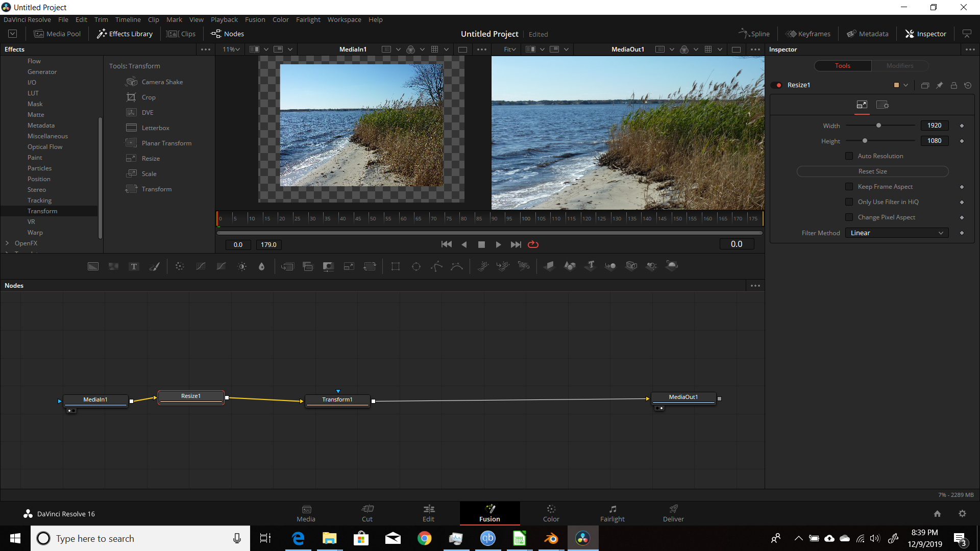
Task: Toggle the Metadata panel
Action: (868, 34)
